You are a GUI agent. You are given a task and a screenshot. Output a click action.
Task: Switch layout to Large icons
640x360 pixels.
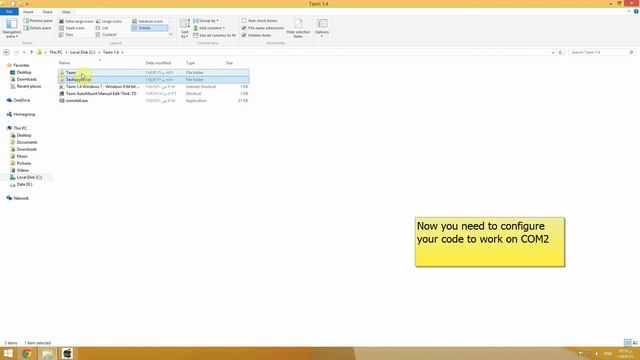pos(109,21)
